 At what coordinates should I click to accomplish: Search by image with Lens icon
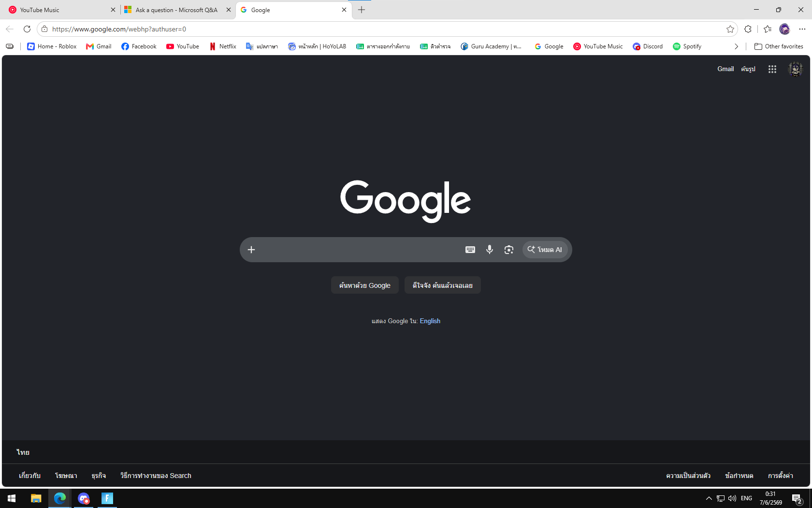coord(508,250)
